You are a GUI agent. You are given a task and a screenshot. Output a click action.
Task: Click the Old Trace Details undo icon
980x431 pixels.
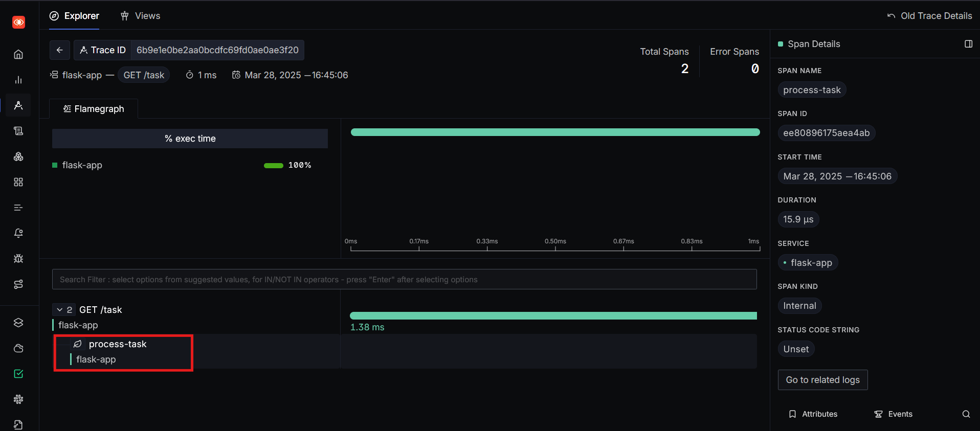click(x=891, y=16)
